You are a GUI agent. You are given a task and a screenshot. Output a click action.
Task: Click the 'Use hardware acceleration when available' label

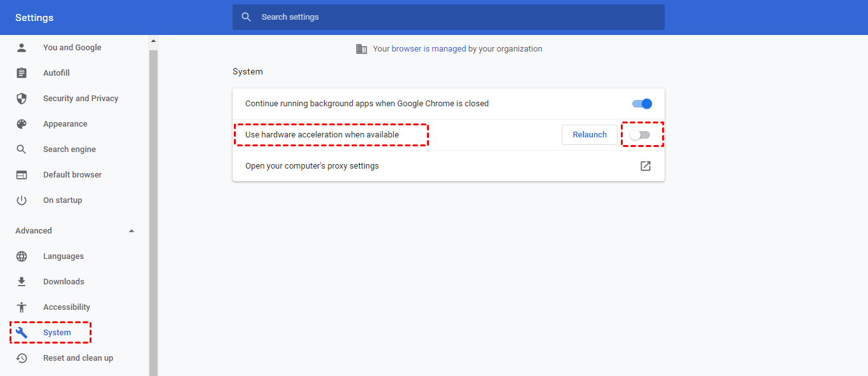322,135
